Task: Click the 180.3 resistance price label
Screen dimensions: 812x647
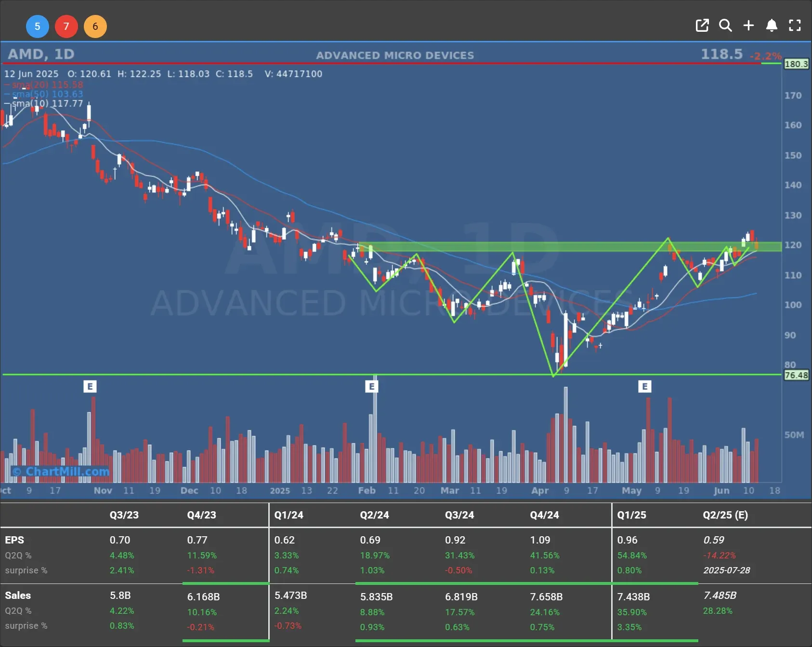Action: [796, 64]
